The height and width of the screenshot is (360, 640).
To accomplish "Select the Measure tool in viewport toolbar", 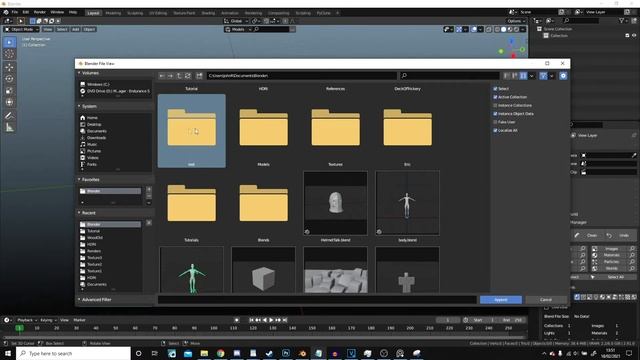I will point(9,128).
